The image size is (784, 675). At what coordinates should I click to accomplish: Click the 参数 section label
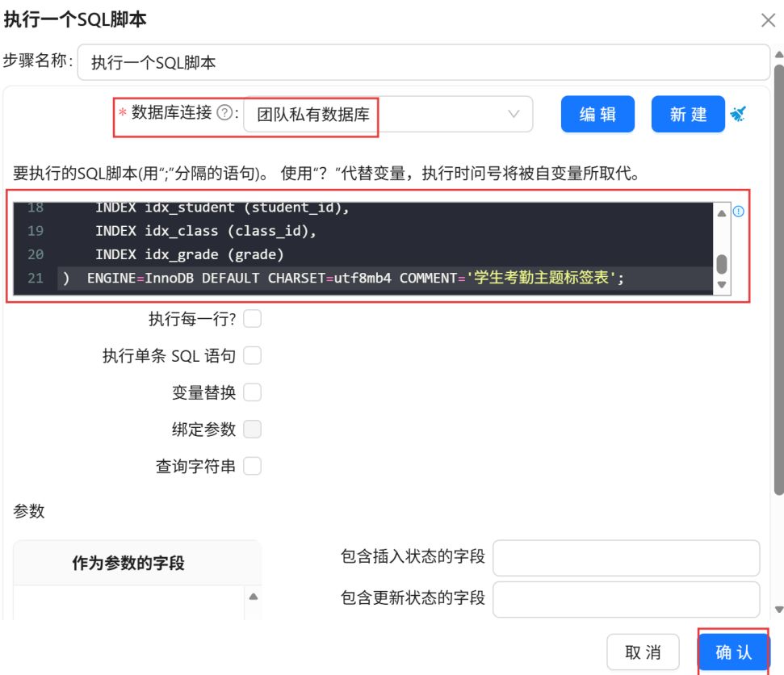pyautogui.click(x=29, y=511)
